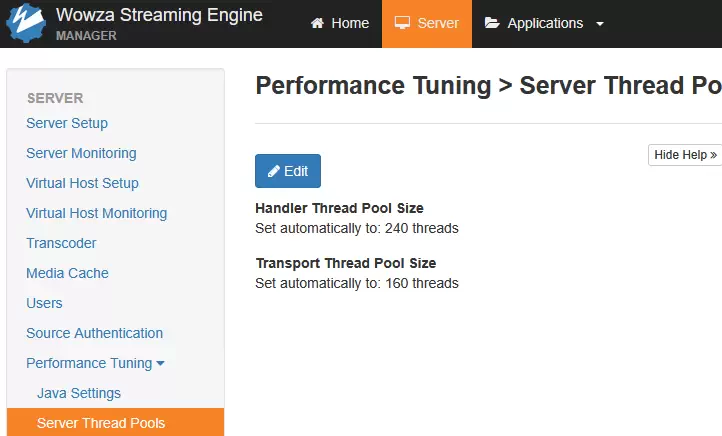Open Java Settings sub-item

pos(79,393)
